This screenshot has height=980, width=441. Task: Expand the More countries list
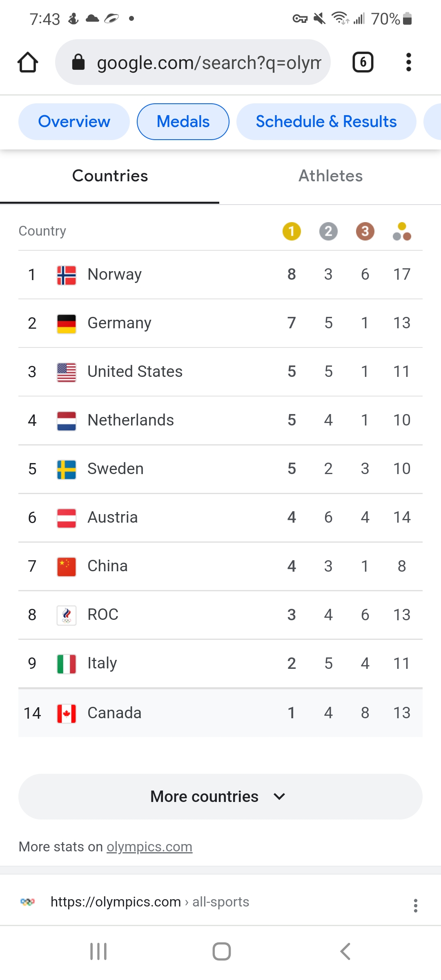click(220, 796)
